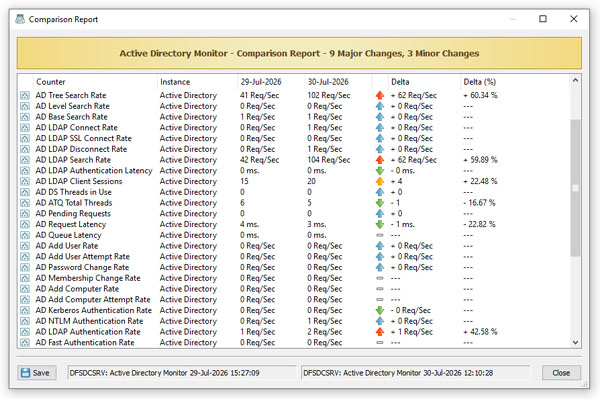Image resolution: width=600 pixels, height=399 pixels.
Task: Select the AD LDAP Authentication Rate row name
Action: tap(88, 332)
